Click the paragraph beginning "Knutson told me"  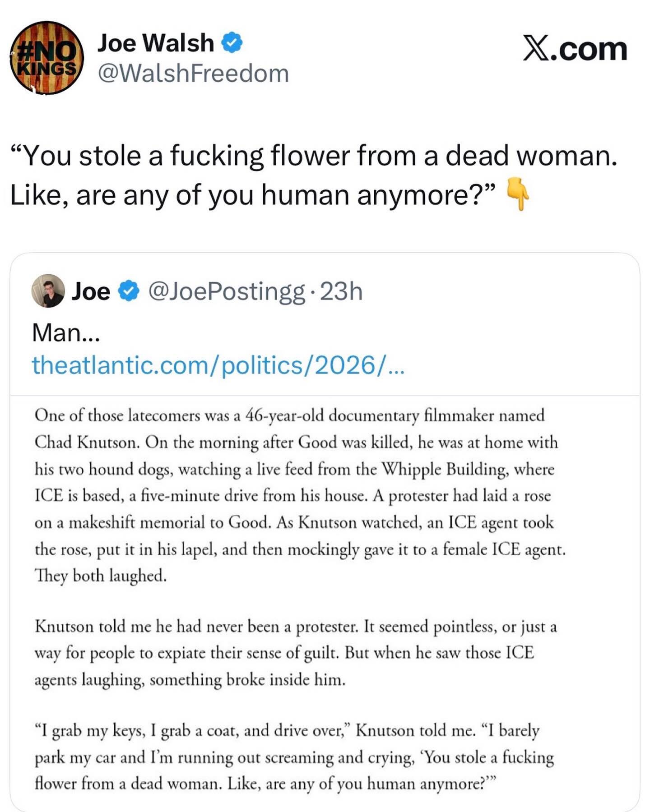click(x=296, y=653)
